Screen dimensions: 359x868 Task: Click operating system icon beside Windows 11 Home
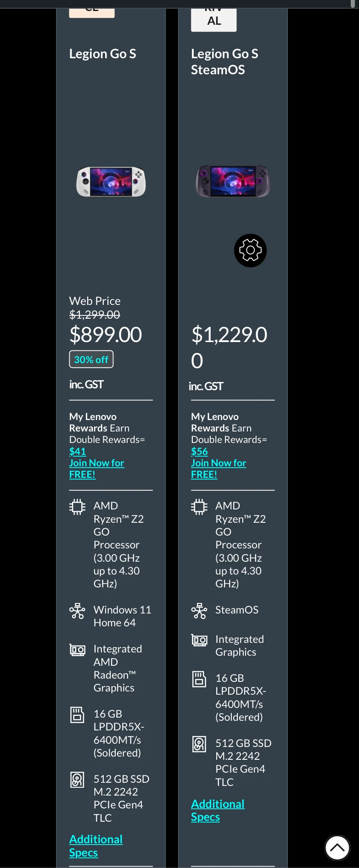77,611
